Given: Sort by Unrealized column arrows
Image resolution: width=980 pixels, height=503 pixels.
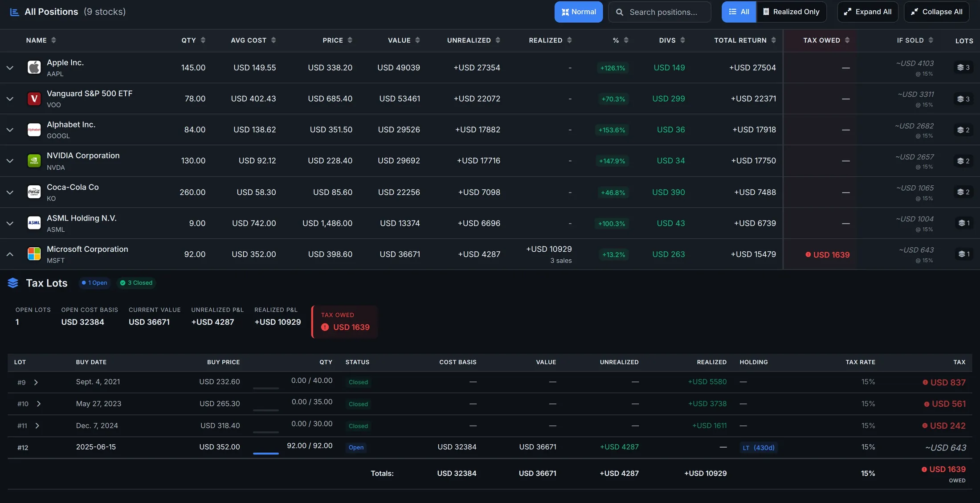Looking at the screenshot, I should click(x=498, y=40).
